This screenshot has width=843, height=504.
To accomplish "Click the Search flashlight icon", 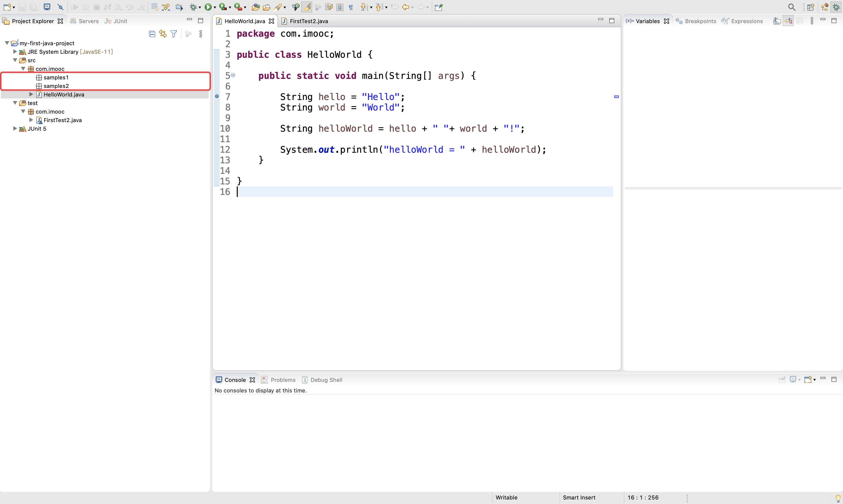I will (x=278, y=7).
